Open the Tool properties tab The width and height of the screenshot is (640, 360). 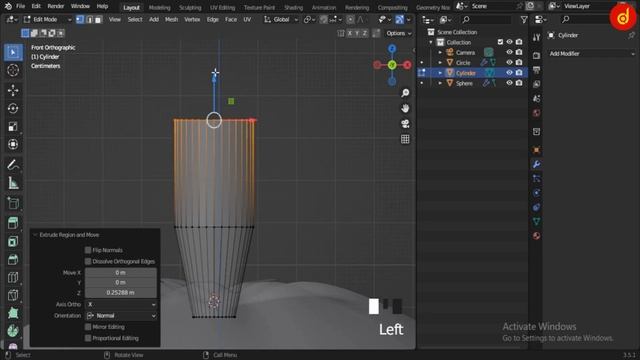(536, 38)
